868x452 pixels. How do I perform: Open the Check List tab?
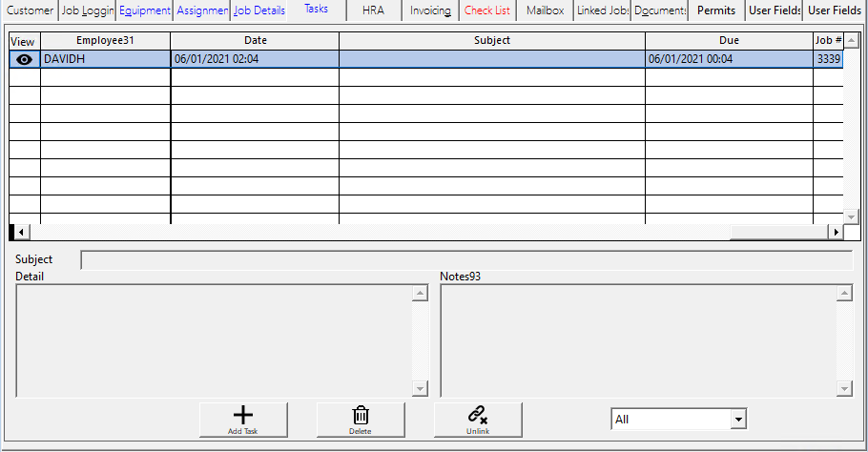487,10
